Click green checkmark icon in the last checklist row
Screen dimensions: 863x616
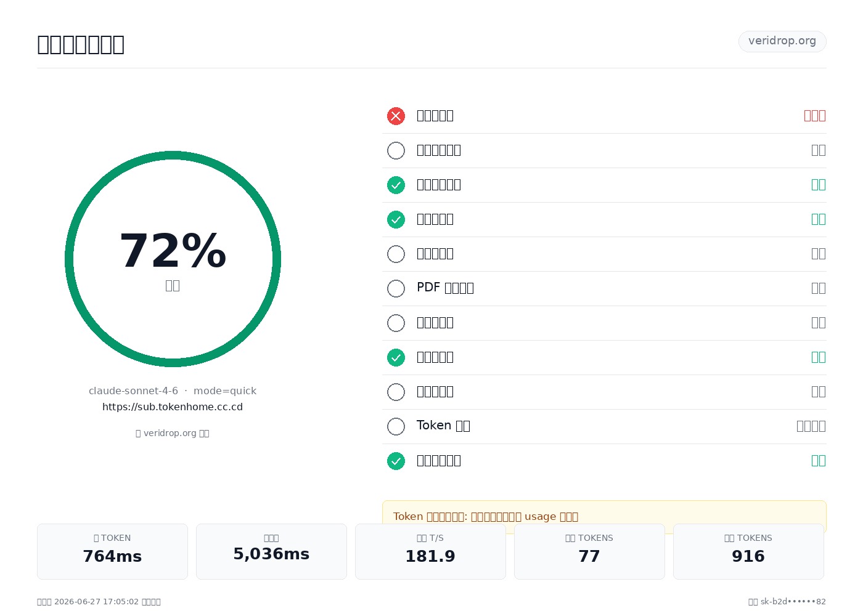click(396, 461)
